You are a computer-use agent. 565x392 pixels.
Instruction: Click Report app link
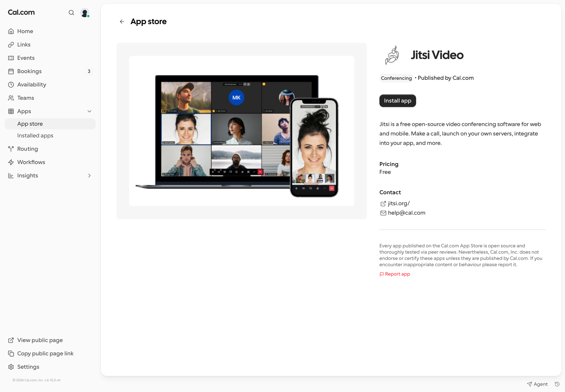point(395,274)
